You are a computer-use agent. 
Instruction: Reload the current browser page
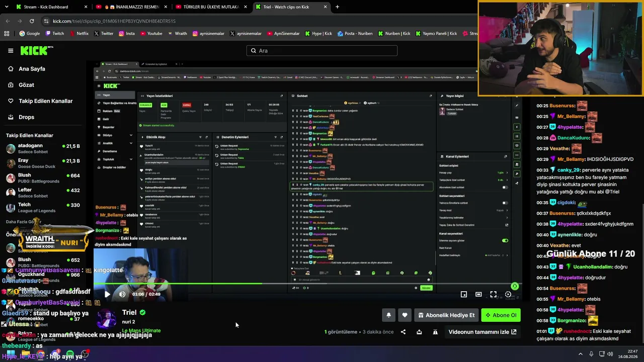[x=32, y=21]
